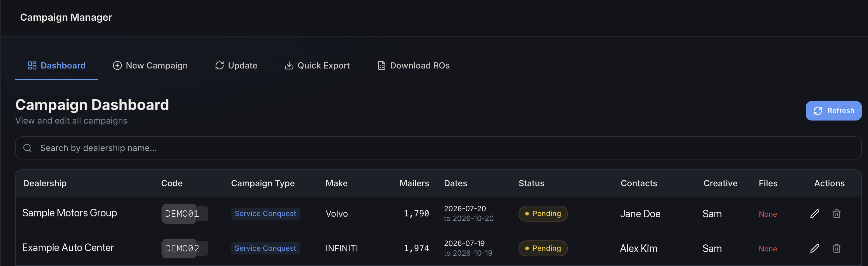Screen dimensions: 868x266
Task: Click pencil edit icon for Example Auto Center
Action: pos(814,248)
